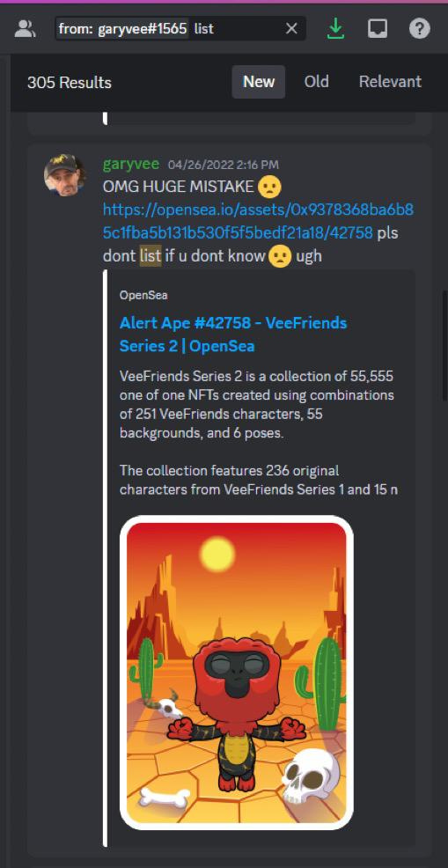Click the worried emoji after MISTAKE

click(x=269, y=188)
